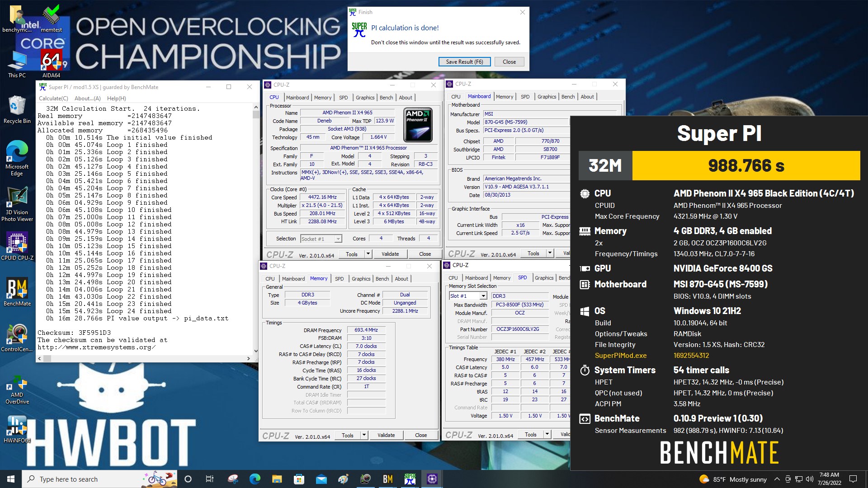Click Loop 24 finished line

(108, 311)
